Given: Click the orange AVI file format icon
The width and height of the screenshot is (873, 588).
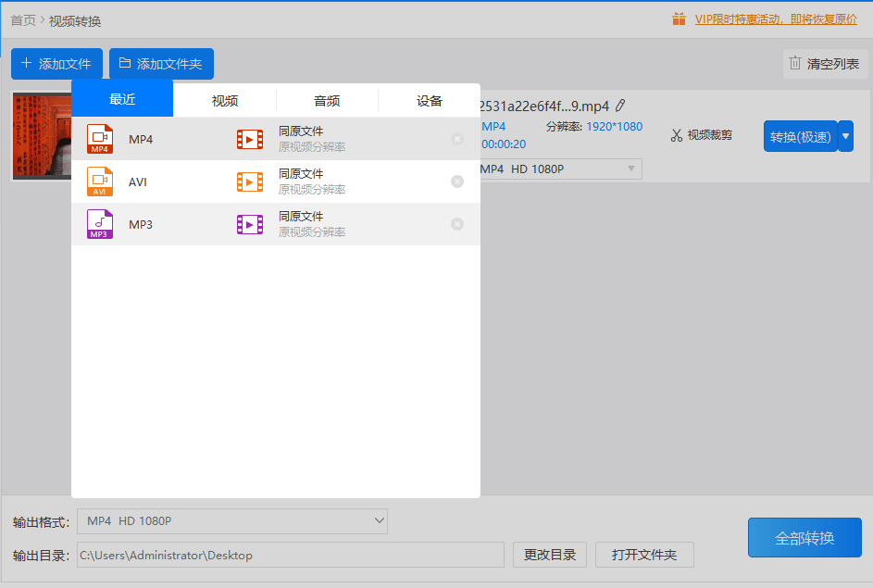Looking at the screenshot, I should click(x=100, y=181).
